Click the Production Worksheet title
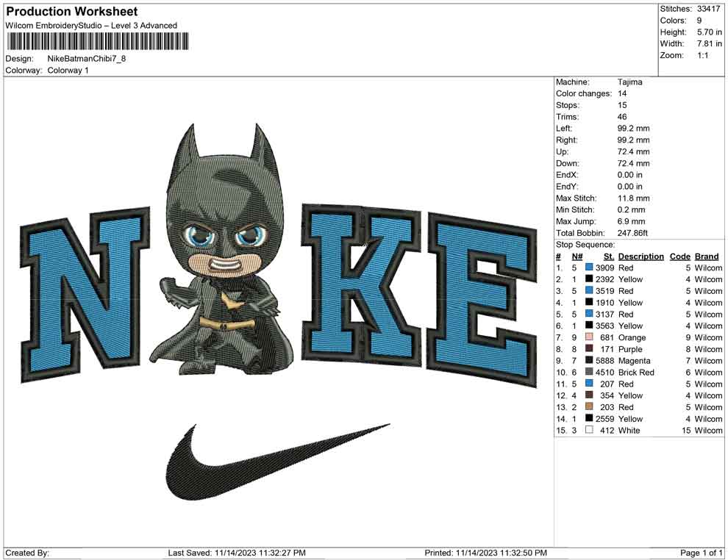The image size is (728, 560). click(72, 12)
